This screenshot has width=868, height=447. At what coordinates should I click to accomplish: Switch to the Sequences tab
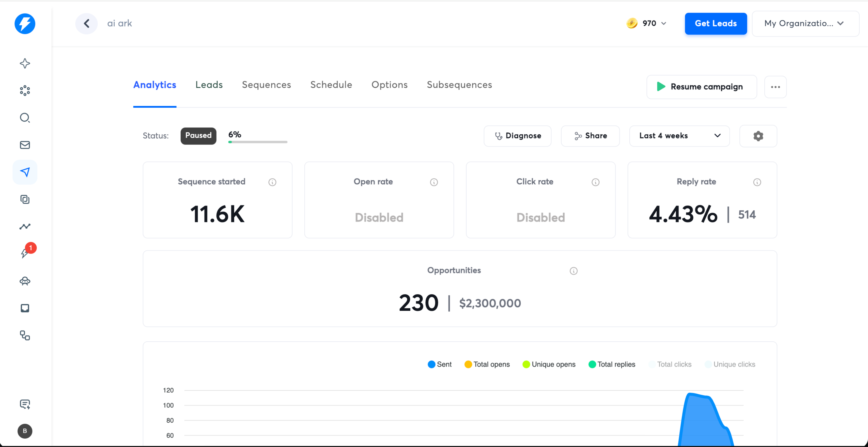[x=266, y=85]
